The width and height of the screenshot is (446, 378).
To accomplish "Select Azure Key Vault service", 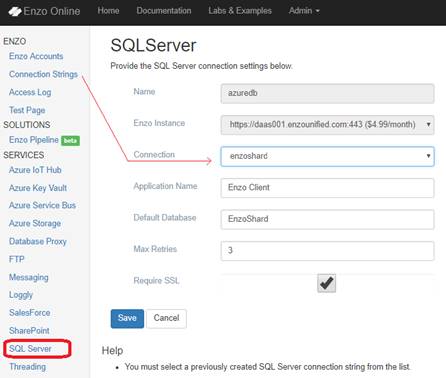I will coord(38,188).
